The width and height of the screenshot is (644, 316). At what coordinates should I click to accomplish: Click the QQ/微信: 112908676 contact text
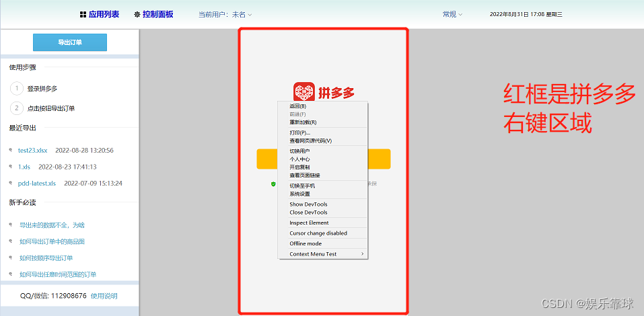(x=53, y=295)
